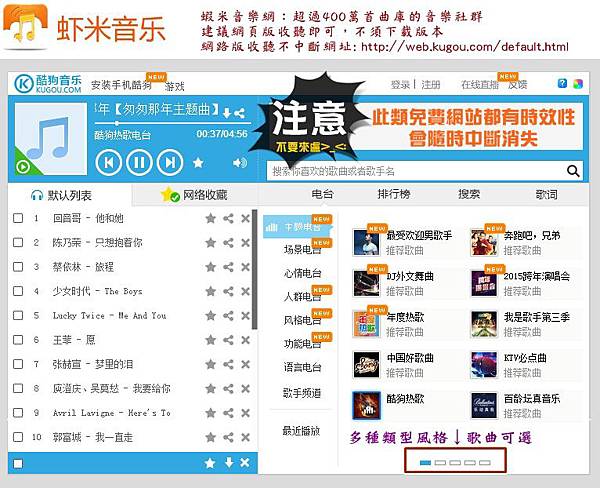Open the 游戏 link
The image size is (600, 488).
coord(174,86)
